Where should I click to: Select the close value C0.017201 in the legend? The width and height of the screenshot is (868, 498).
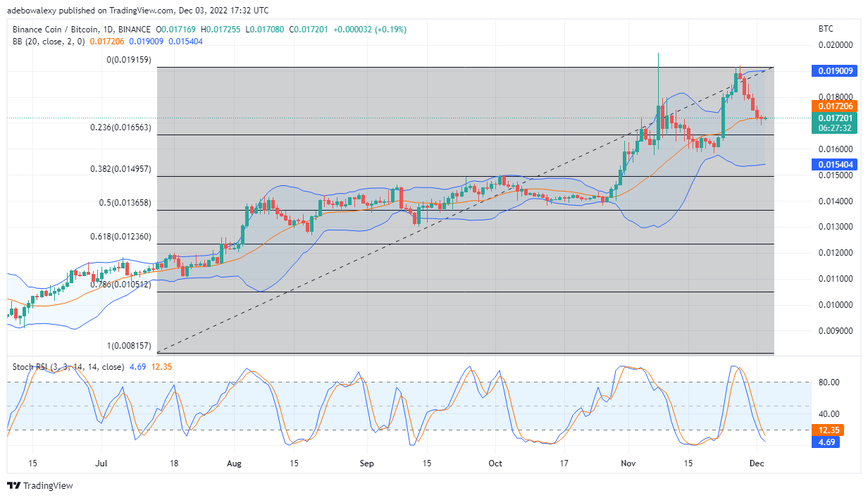point(309,30)
